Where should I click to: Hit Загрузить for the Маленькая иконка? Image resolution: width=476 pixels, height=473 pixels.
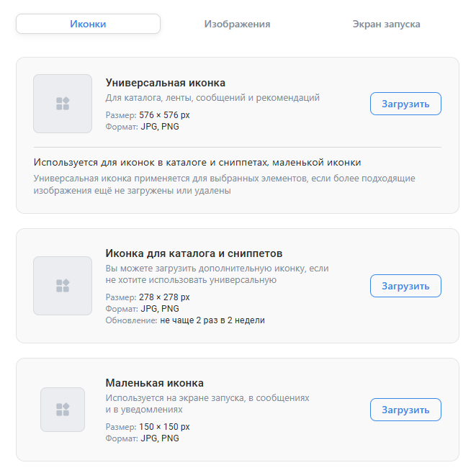tap(405, 410)
